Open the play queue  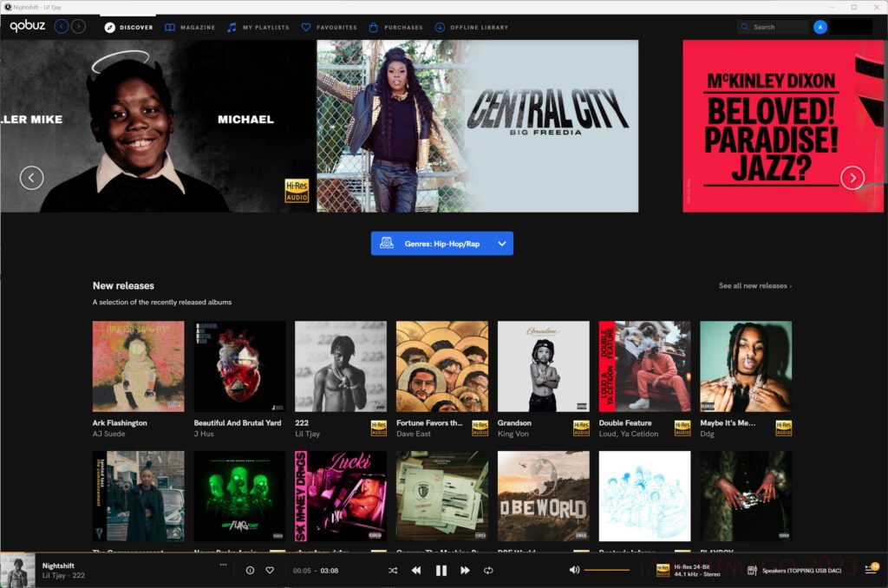[x=871, y=569]
